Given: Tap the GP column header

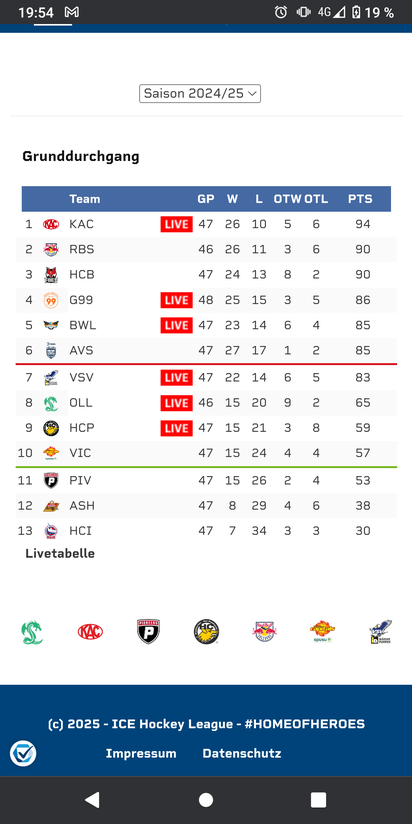Looking at the screenshot, I should coord(205,199).
